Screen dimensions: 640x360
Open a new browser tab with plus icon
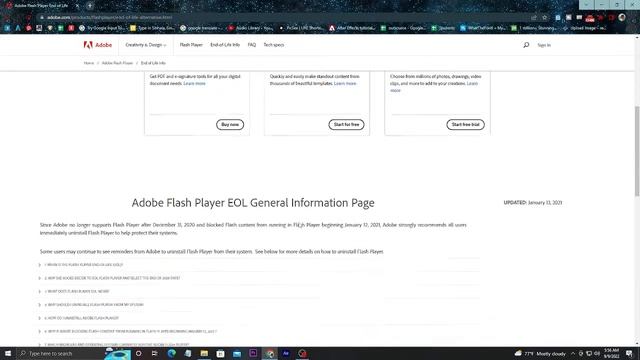pyautogui.click(x=90, y=6)
